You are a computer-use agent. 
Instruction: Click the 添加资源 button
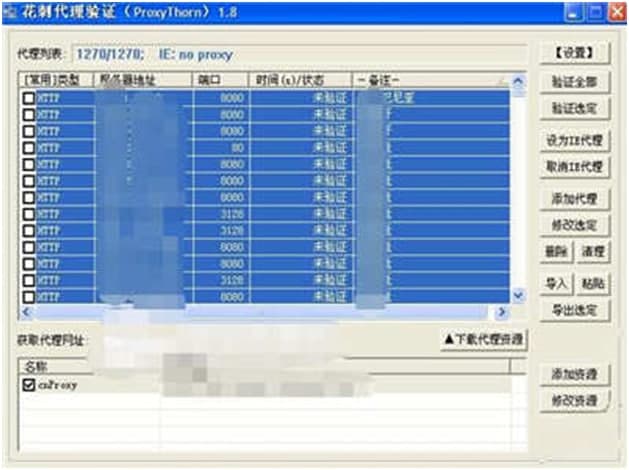click(x=574, y=374)
